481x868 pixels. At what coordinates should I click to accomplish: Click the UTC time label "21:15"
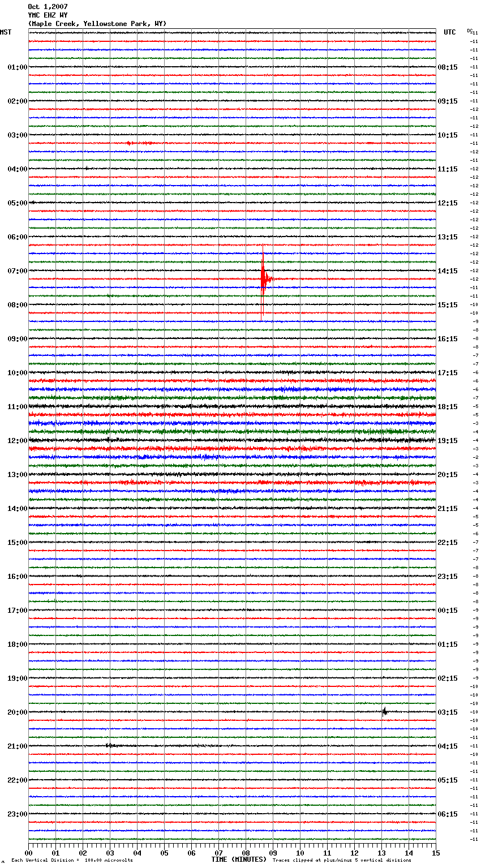click(x=448, y=509)
